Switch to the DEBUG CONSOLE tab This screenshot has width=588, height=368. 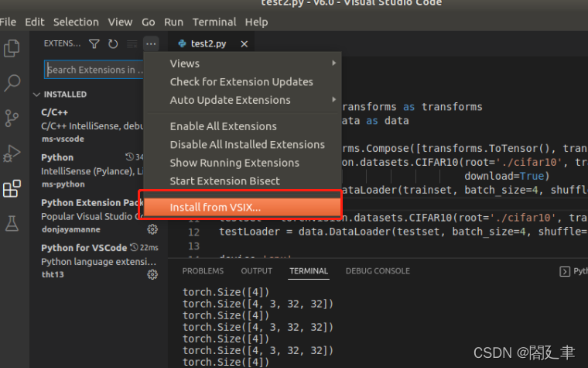[x=378, y=271]
